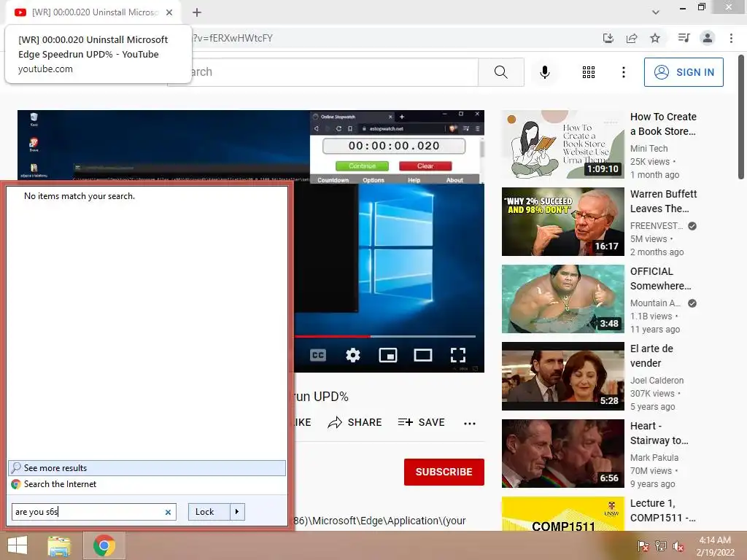Click the Chrome icon on the taskbar
The height and width of the screenshot is (560, 747).
[x=104, y=545]
